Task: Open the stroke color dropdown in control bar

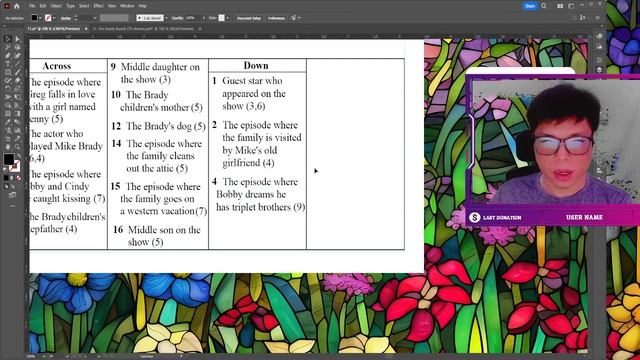Action: [54, 18]
